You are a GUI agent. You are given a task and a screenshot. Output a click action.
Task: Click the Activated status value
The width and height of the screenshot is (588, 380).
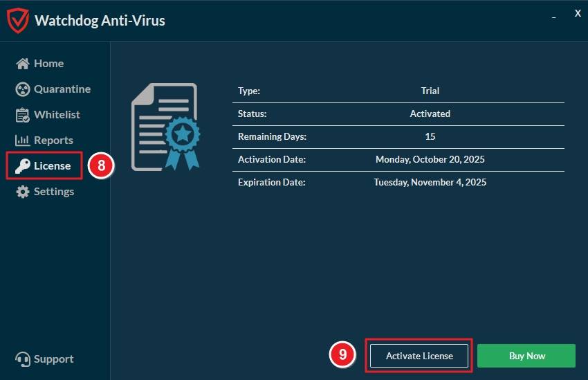tap(430, 114)
